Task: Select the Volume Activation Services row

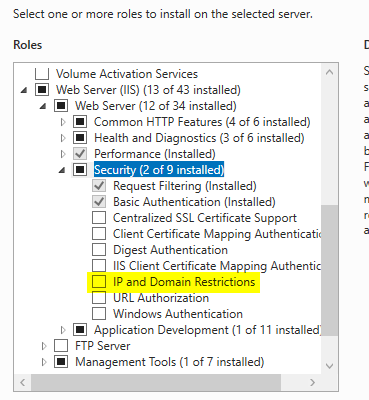Action: [127, 74]
